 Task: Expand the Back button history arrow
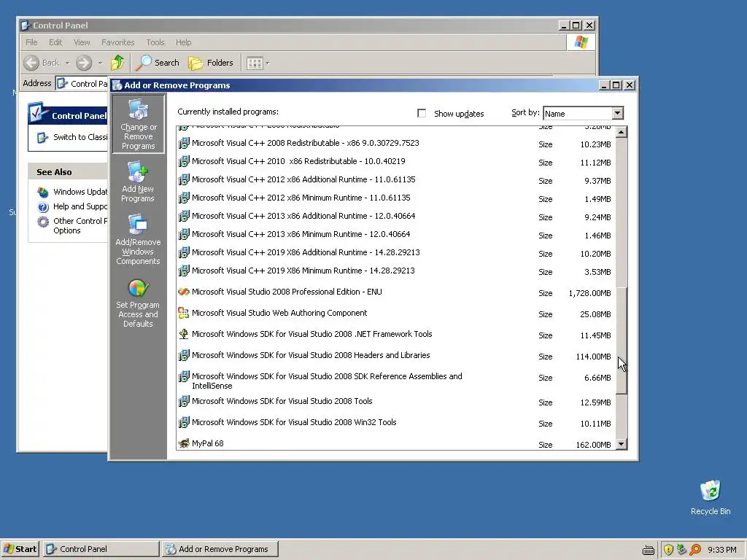point(67,63)
